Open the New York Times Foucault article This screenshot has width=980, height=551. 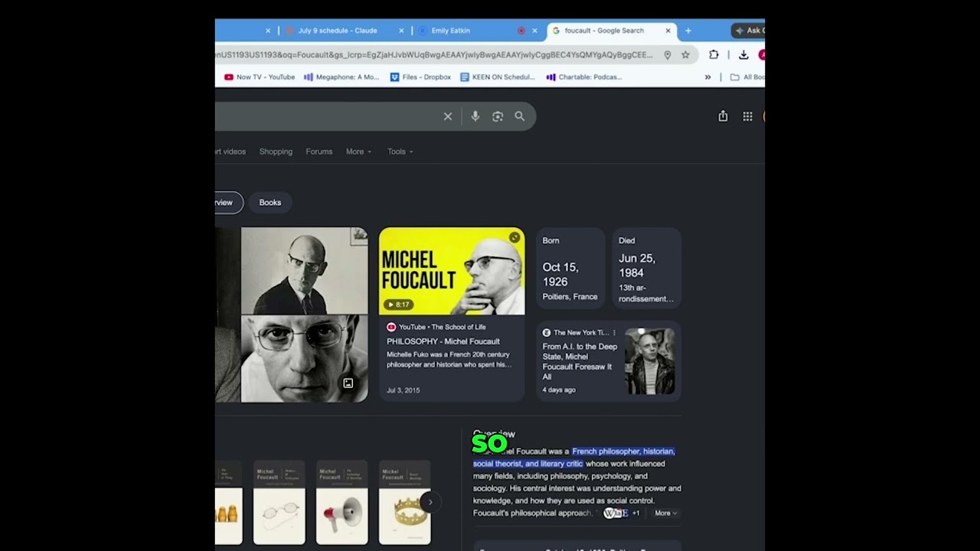coord(580,361)
